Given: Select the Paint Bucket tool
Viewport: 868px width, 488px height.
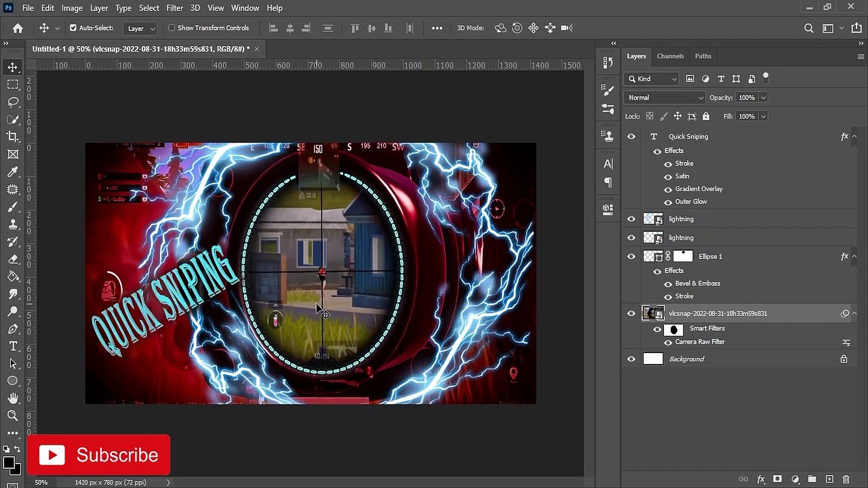Looking at the screenshot, I should pos(13,277).
